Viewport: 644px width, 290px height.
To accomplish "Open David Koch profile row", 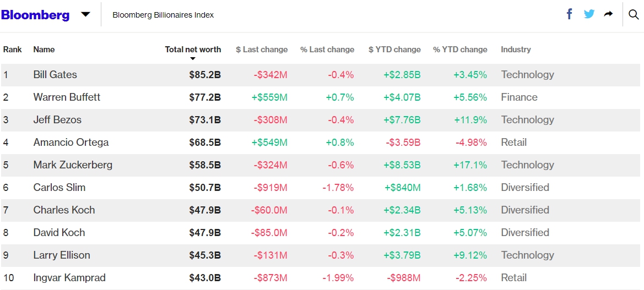I will click(x=321, y=233).
